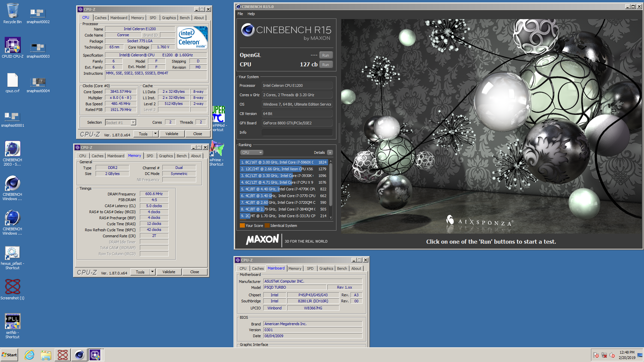This screenshot has width=644, height=362.
Task: Run the CPU benchmark
Action: [x=326, y=65]
